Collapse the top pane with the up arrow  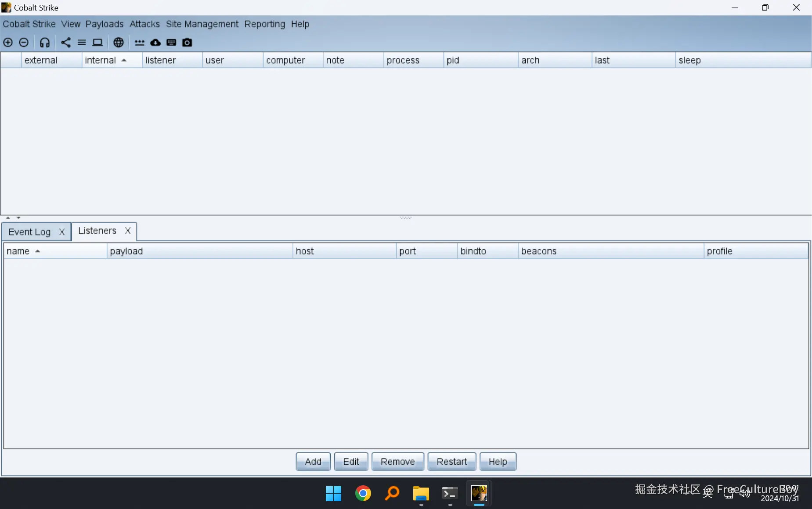tap(8, 218)
